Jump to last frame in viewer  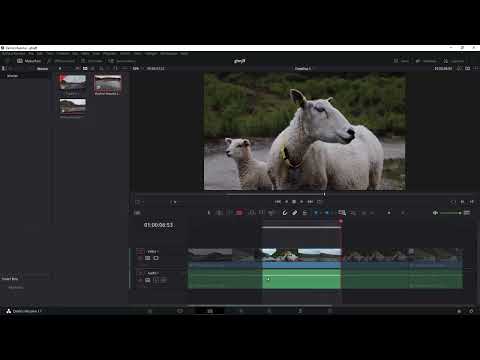point(310,202)
